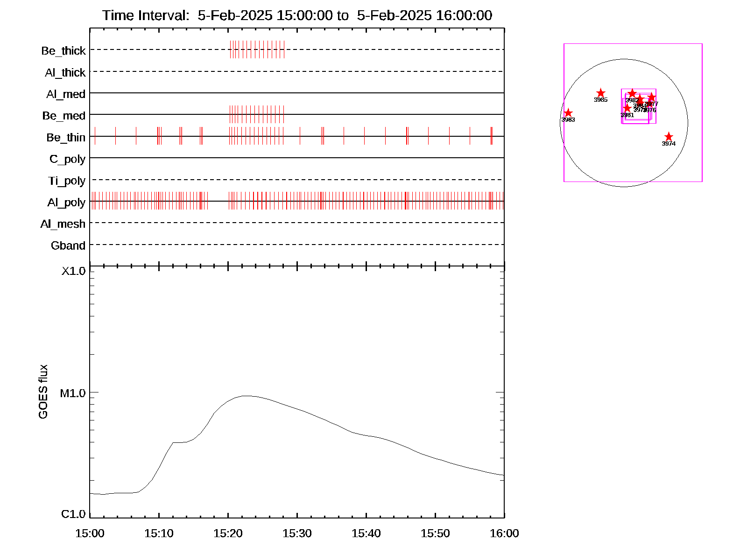Click the 15:40 time axis label
The height and width of the screenshot is (560, 747).
point(366,533)
